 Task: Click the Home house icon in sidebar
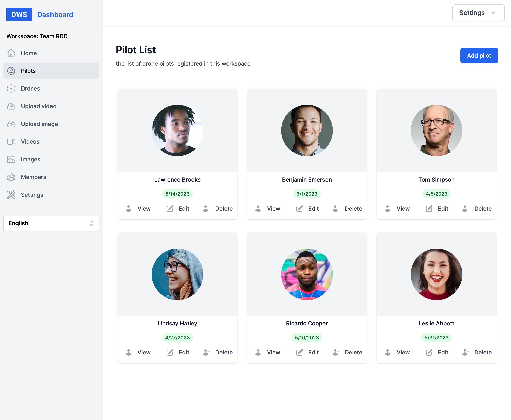[11, 53]
